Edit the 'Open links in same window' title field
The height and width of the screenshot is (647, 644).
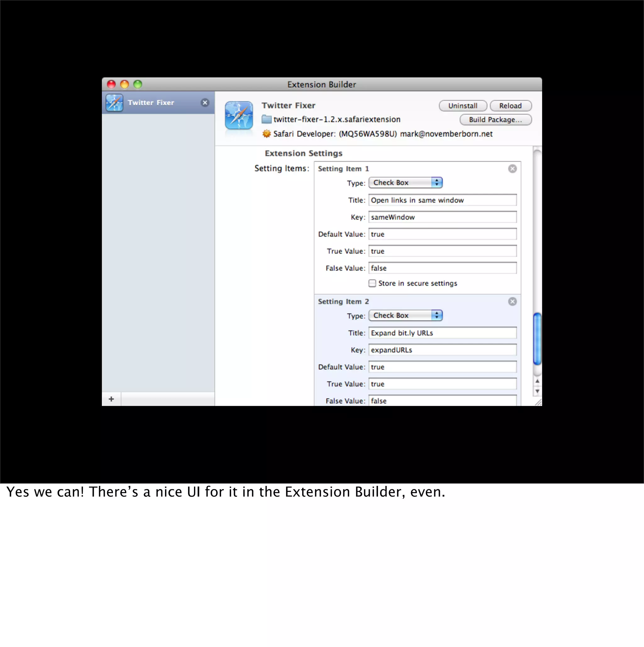click(442, 200)
